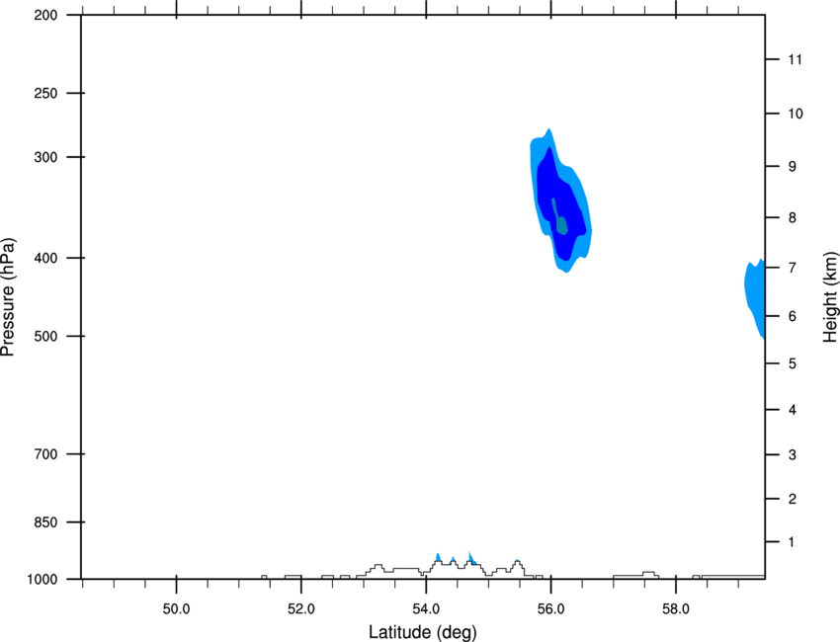Click the 300 pressure tick label

(45, 157)
